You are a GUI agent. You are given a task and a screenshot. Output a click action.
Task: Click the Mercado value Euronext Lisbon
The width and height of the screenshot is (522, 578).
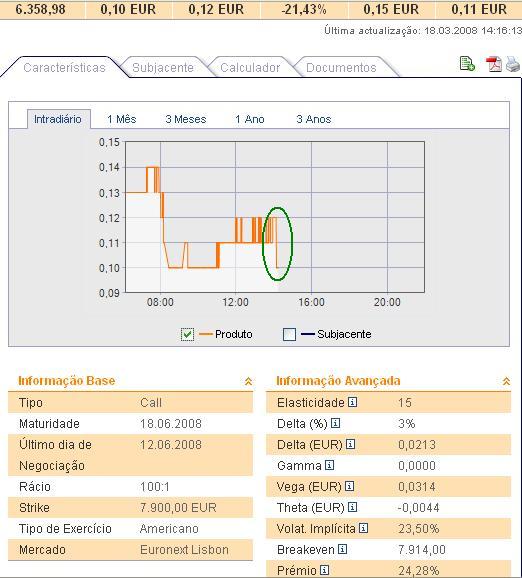(184, 550)
